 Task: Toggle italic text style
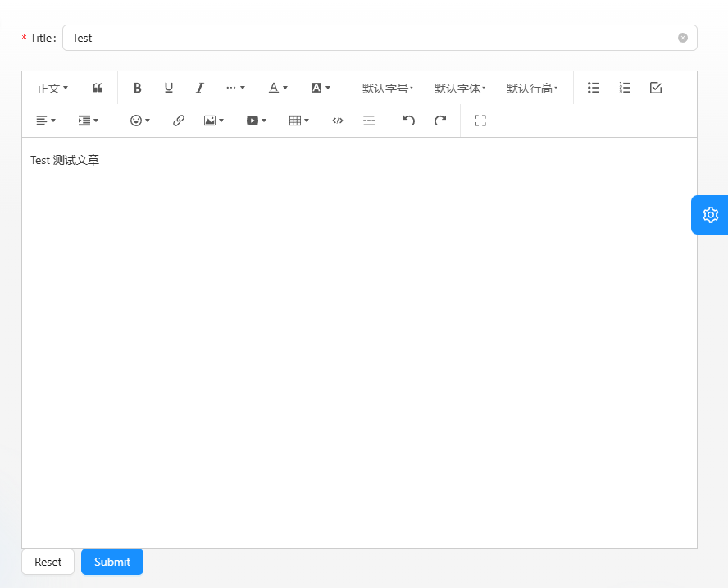pos(199,88)
